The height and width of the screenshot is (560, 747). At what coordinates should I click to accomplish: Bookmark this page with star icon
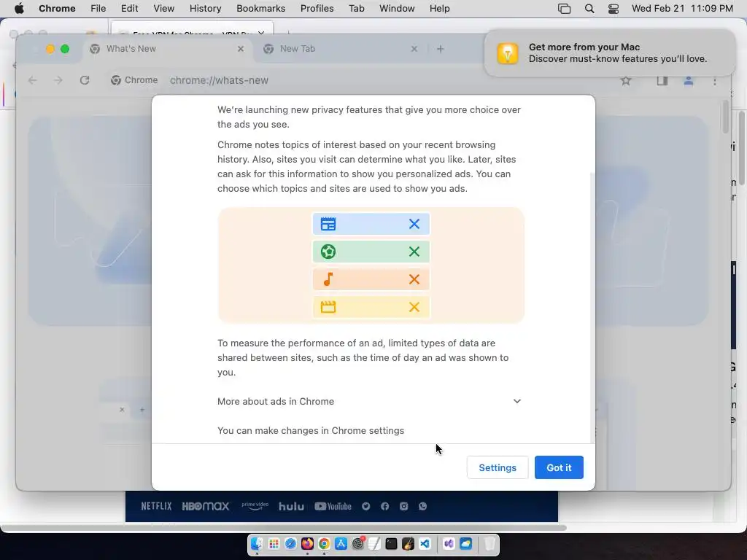[625, 80]
